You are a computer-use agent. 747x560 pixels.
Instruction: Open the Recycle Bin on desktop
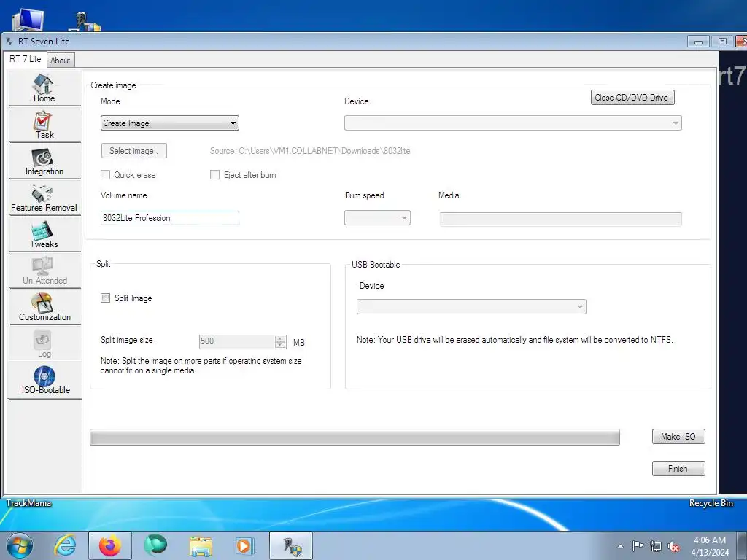pyautogui.click(x=711, y=503)
